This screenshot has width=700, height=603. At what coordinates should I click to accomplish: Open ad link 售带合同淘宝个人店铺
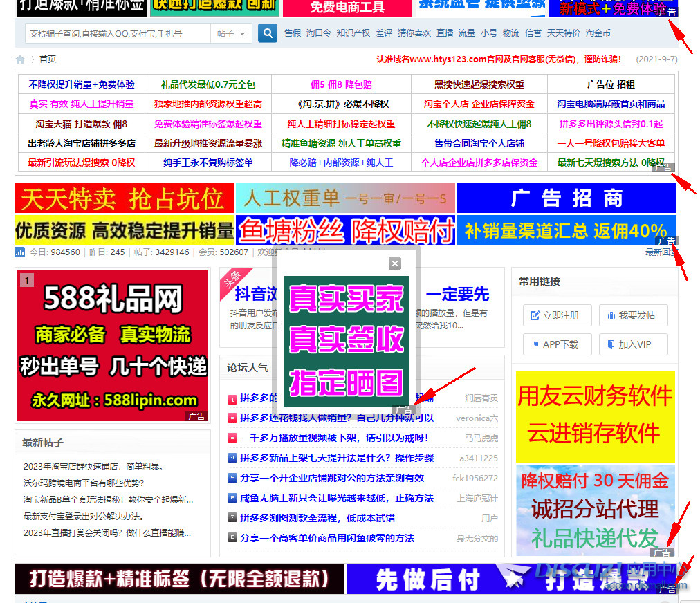point(479,143)
